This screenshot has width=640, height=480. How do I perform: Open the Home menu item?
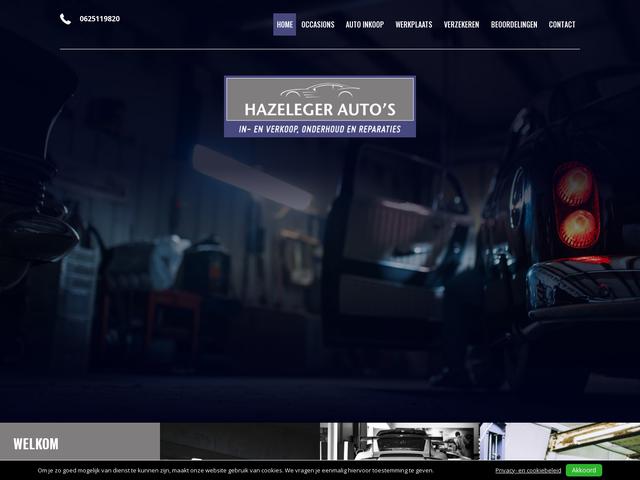(284, 24)
